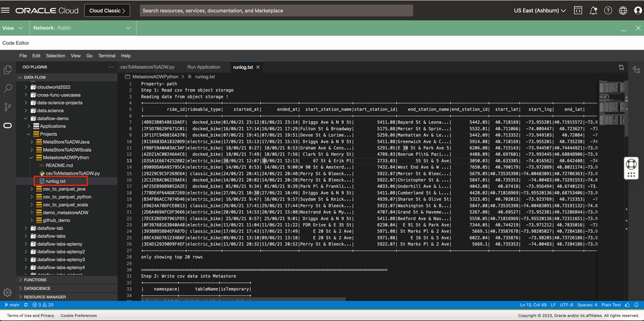644x321 pixels.
Task: Open the OCI PLUGINS more actions ellipsis
Action: pos(111,67)
